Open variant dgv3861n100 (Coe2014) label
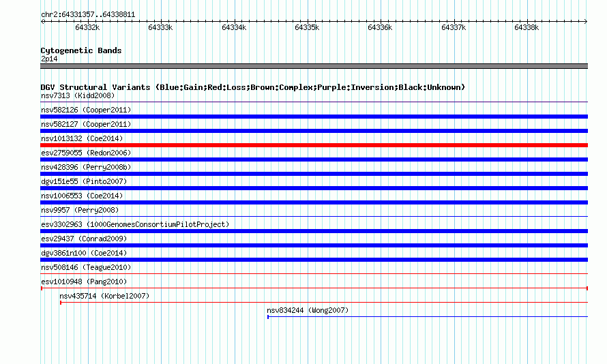The width and height of the screenshot is (607, 364). 84,253
